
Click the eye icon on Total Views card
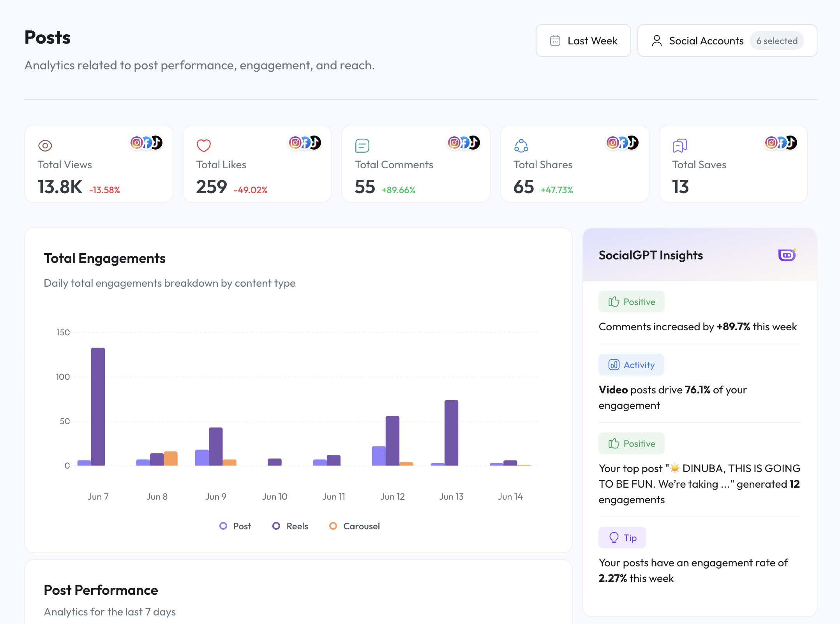click(x=45, y=146)
